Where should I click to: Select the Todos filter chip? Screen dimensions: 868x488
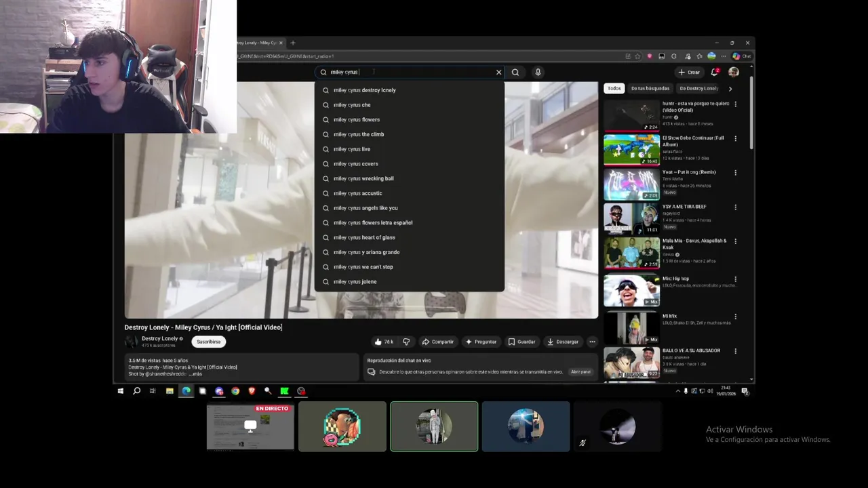click(x=614, y=88)
